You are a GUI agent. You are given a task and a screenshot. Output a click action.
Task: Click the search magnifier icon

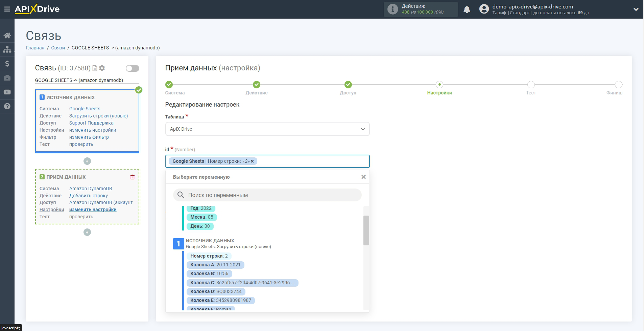tap(181, 195)
